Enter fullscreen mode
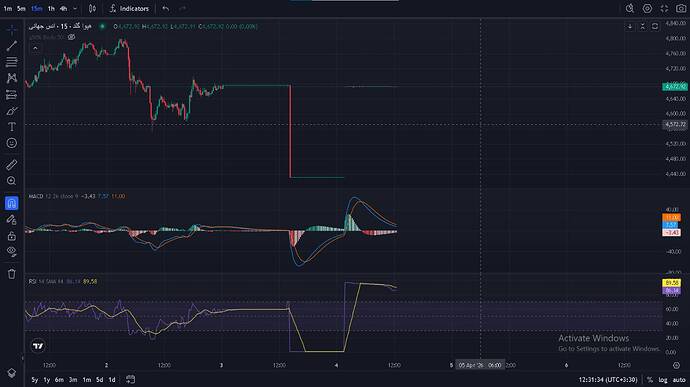Screen dimensions: 690x387 click(664, 8)
